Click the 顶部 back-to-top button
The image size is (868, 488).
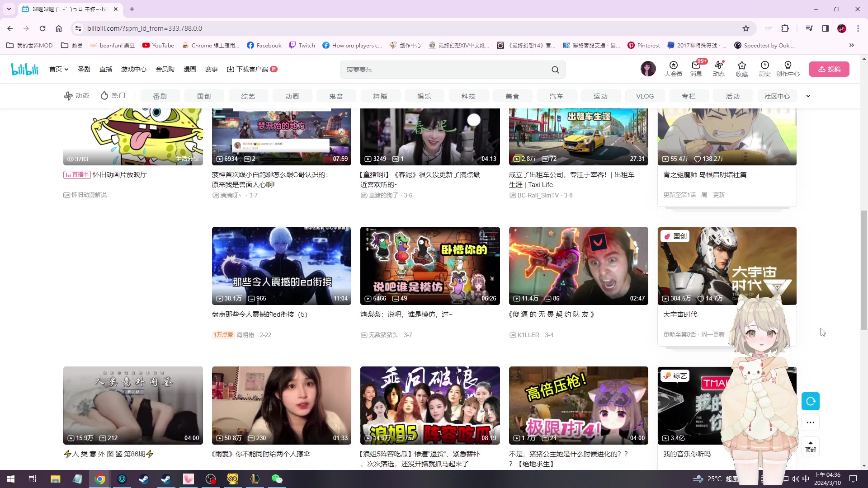(x=811, y=446)
